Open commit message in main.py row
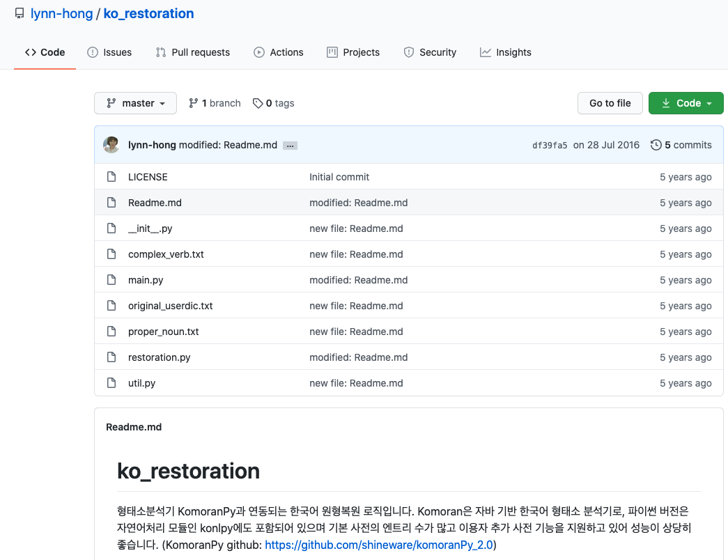 click(359, 280)
